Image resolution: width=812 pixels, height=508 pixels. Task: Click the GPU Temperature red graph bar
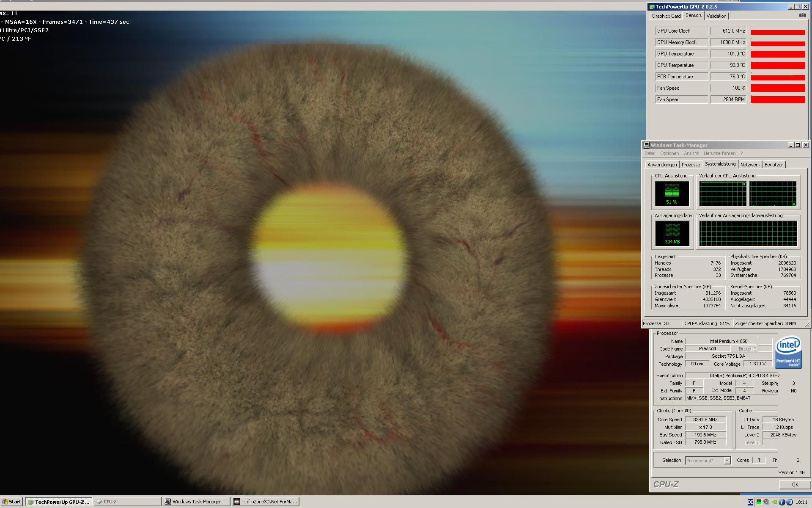point(778,54)
